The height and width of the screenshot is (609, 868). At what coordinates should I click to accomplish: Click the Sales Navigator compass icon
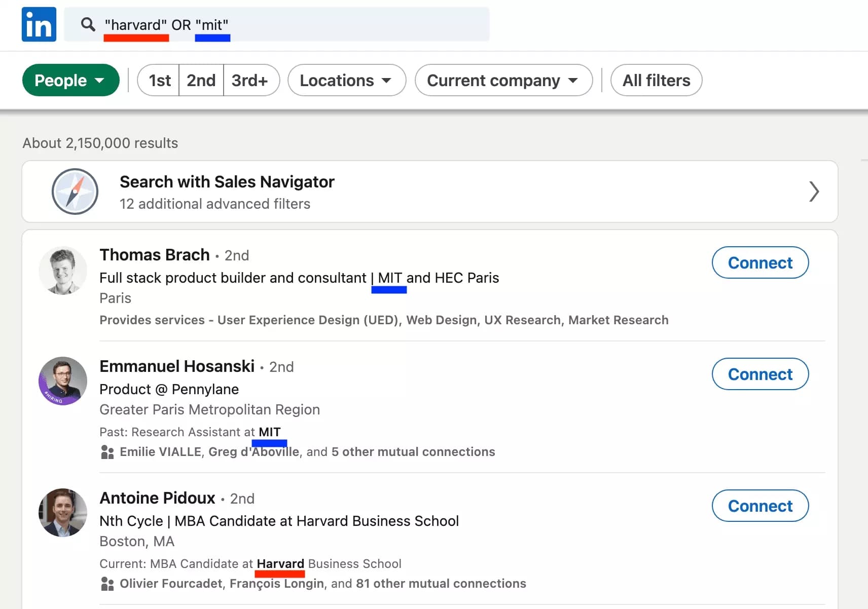[x=75, y=192]
